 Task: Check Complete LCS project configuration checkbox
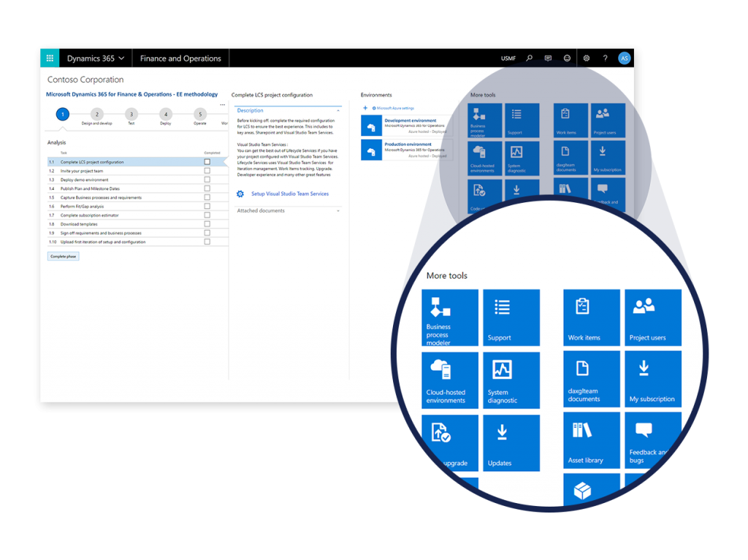[x=207, y=161]
